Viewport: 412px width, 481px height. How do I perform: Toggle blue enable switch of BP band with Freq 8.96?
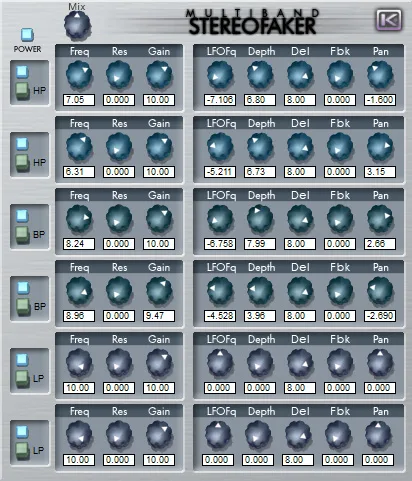(x=22, y=287)
